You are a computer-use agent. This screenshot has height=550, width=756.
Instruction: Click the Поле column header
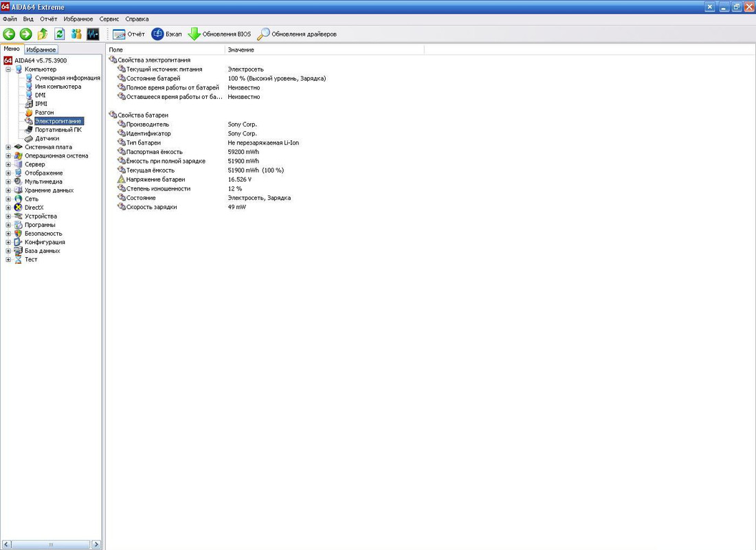[166, 49]
